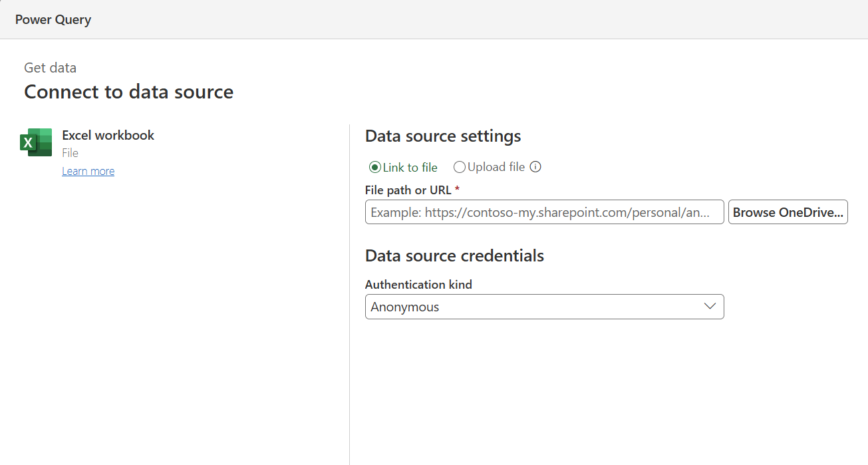Select the Link to file radio button
Viewport: 868px width, 465px height.
(374, 168)
